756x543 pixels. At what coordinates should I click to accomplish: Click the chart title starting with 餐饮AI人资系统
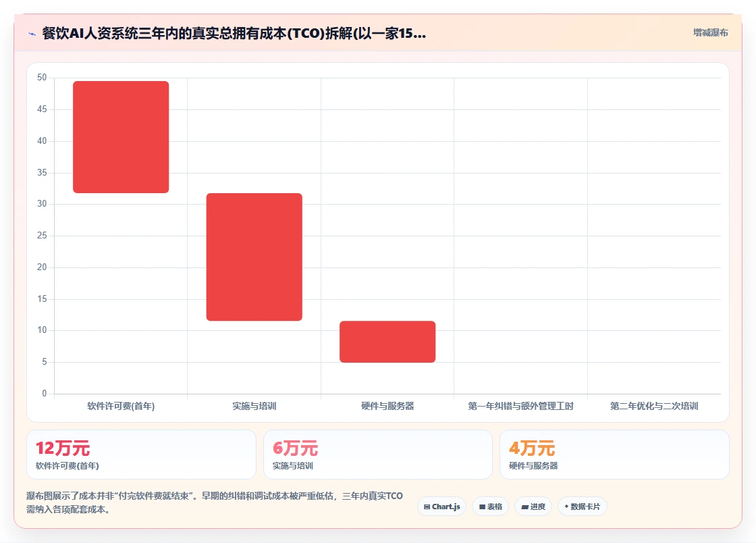click(234, 33)
